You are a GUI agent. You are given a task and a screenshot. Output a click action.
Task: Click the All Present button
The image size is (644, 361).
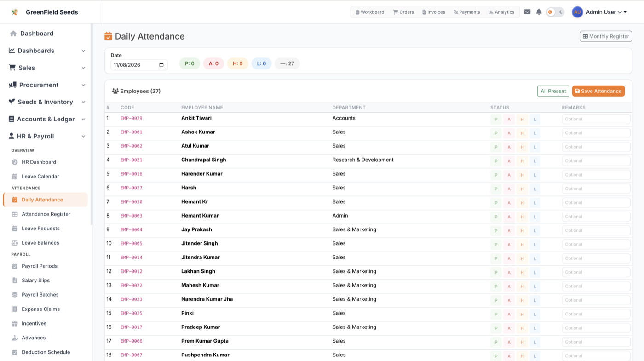(x=553, y=91)
